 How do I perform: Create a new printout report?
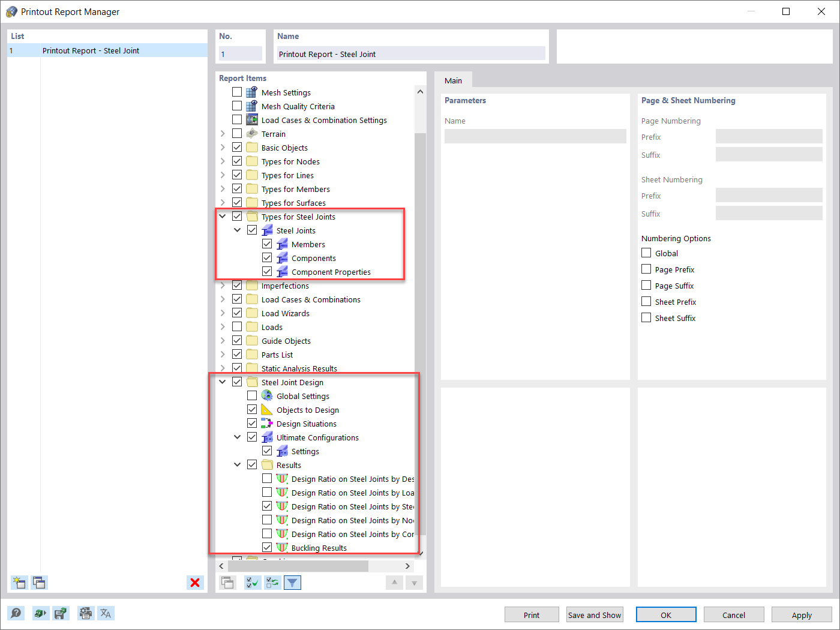tap(19, 583)
